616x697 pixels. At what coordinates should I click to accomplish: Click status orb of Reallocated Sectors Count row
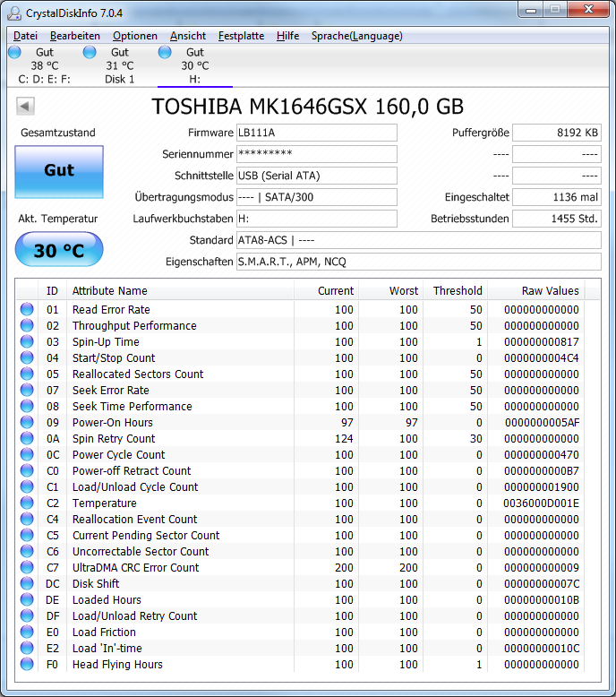[x=27, y=374]
